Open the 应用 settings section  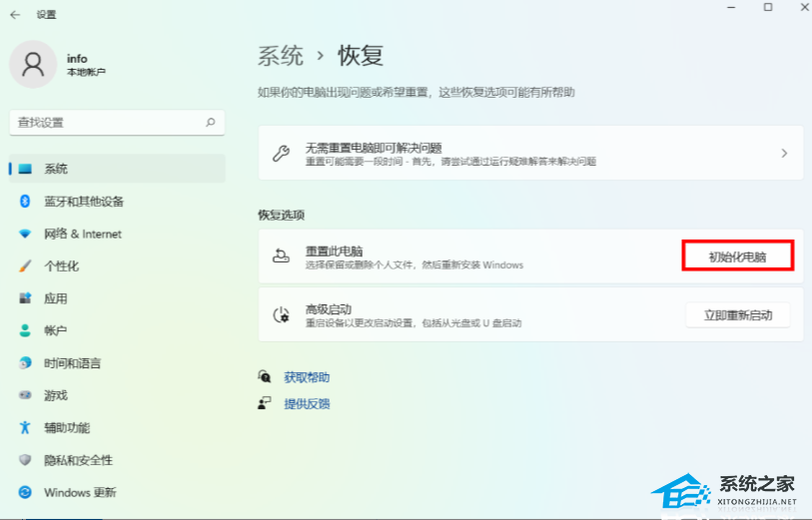[56, 298]
